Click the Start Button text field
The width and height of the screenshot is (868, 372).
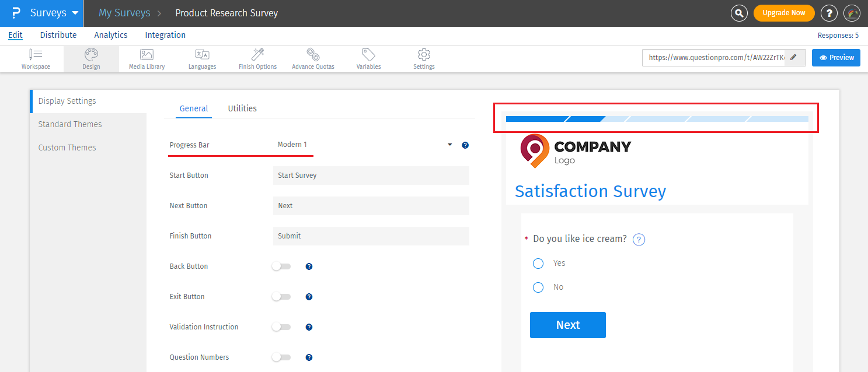371,176
